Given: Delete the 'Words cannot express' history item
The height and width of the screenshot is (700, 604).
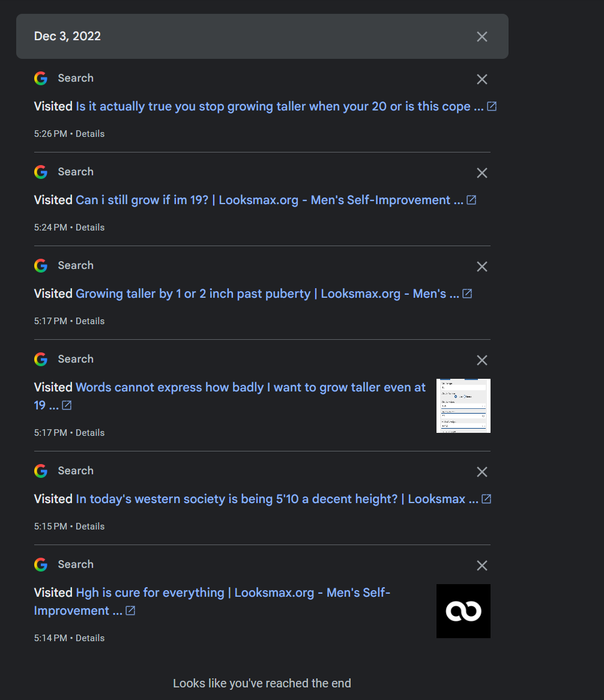Looking at the screenshot, I should coord(482,360).
